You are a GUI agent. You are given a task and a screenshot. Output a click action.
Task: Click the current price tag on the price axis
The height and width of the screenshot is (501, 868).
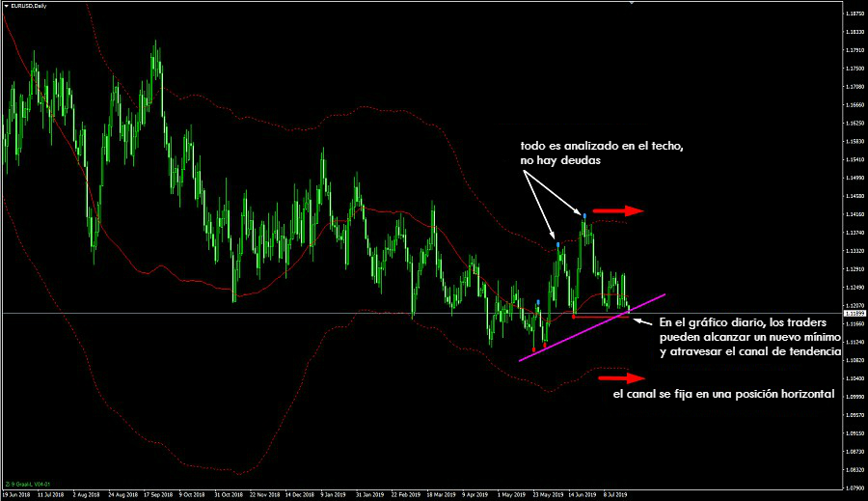[853, 314]
